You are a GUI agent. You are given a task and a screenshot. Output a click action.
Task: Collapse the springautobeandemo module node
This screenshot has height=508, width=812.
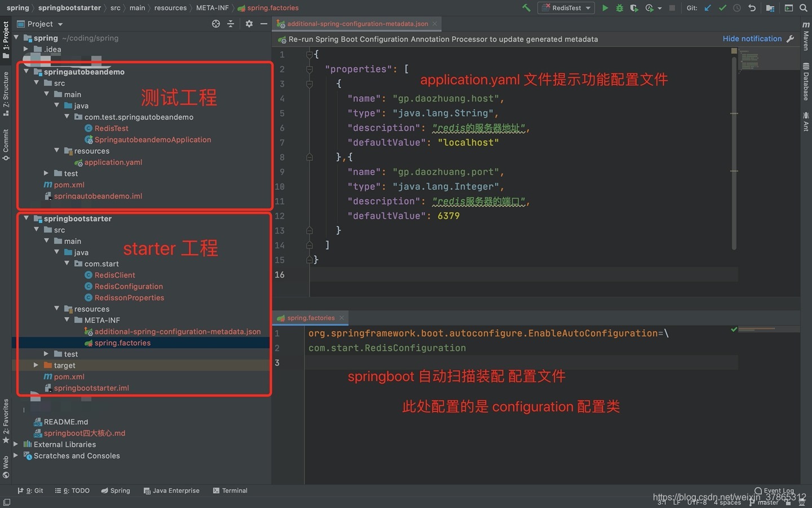pyautogui.click(x=26, y=72)
